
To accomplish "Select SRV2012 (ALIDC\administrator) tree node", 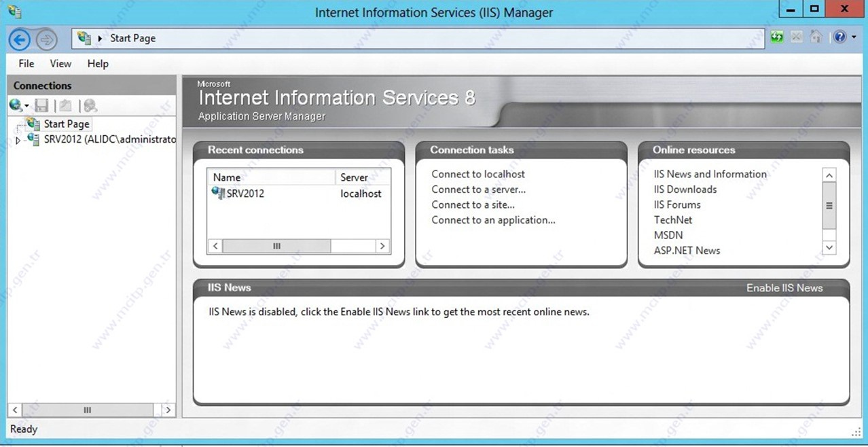I will [109, 139].
